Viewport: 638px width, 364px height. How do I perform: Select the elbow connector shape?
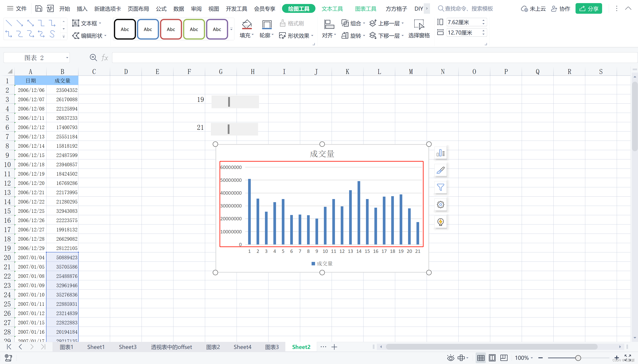tap(41, 23)
